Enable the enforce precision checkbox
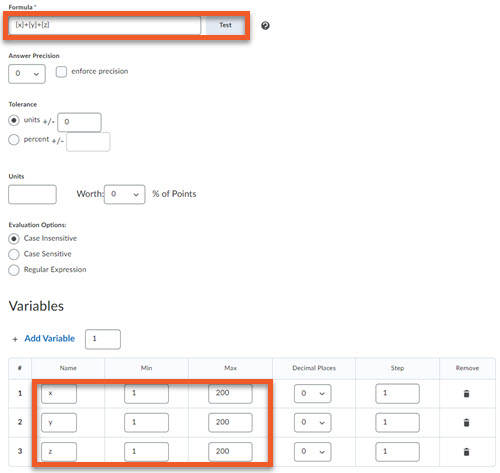 pos(61,72)
